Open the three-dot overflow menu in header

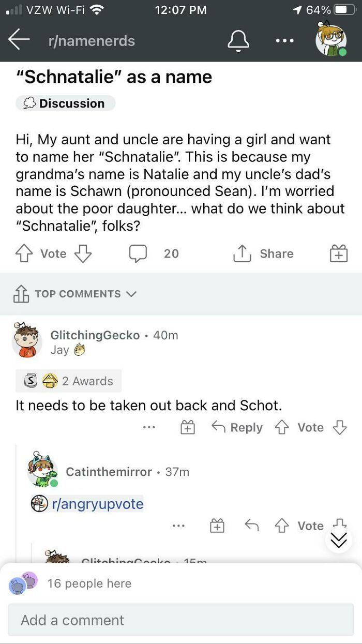(x=284, y=40)
